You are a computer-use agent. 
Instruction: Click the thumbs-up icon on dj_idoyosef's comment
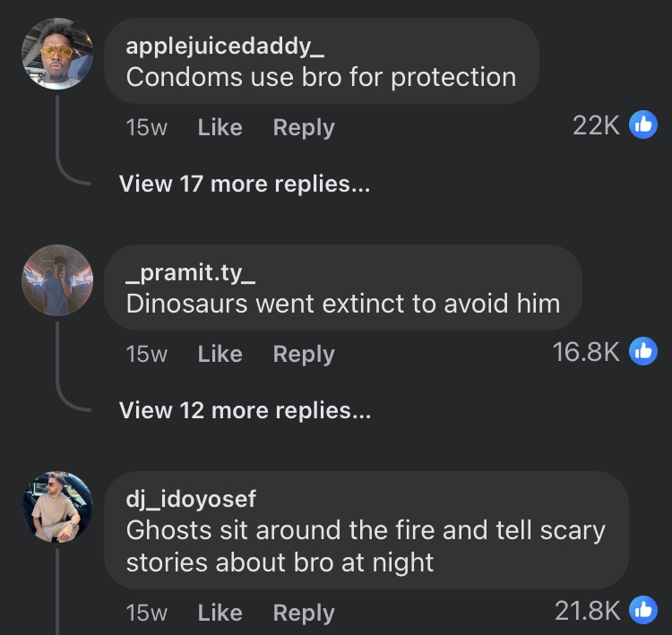point(643,610)
